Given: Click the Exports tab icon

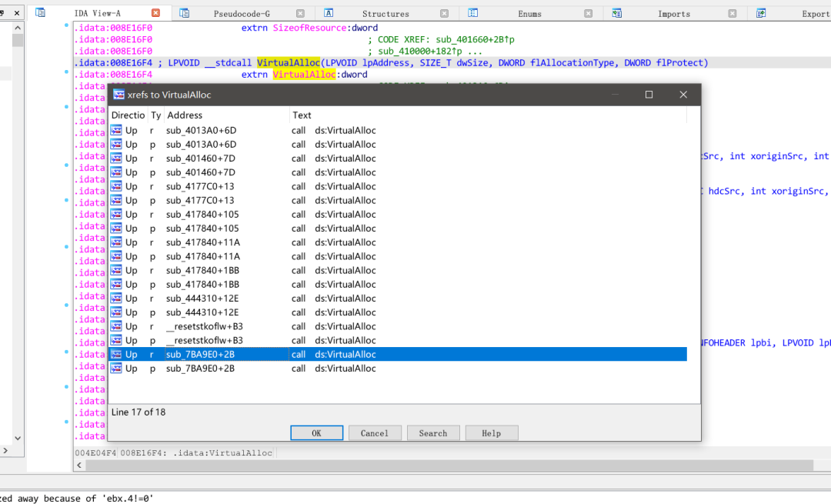Looking at the screenshot, I should (761, 13).
